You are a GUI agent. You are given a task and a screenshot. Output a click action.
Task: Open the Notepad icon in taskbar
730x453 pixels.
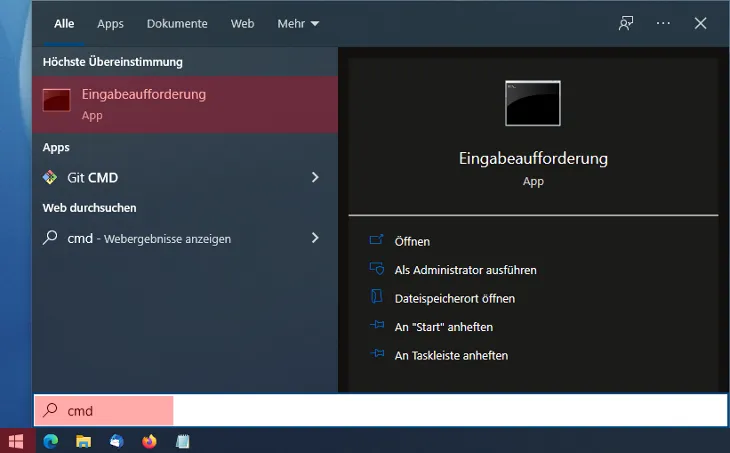pyautogui.click(x=182, y=441)
